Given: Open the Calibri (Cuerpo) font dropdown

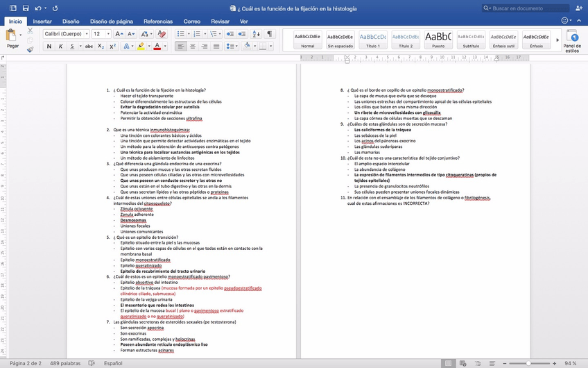Looking at the screenshot, I should click(x=65, y=33).
